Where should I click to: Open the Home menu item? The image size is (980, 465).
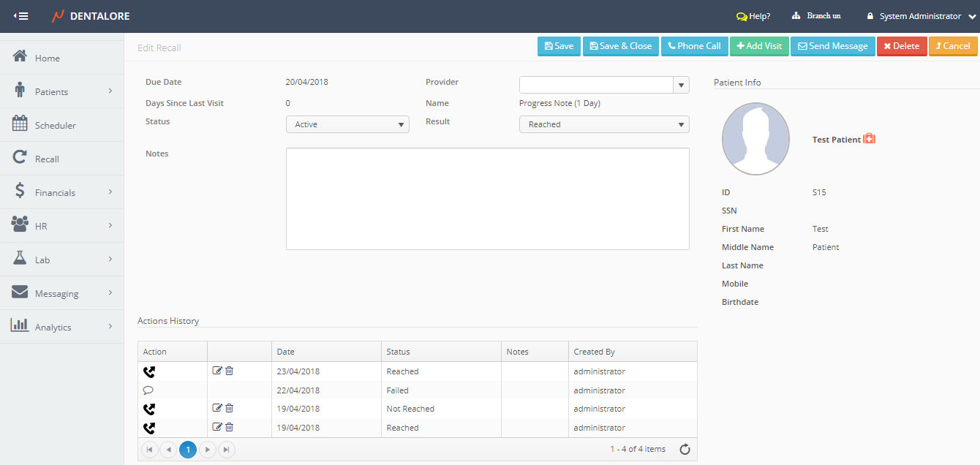pos(48,58)
